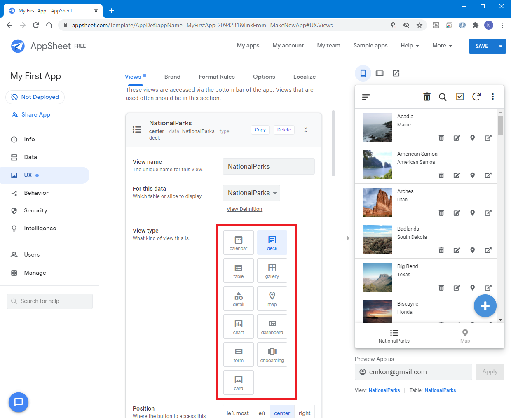Open the Behavior section in sidebar
The height and width of the screenshot is (420, 511).
coord(36,193)
